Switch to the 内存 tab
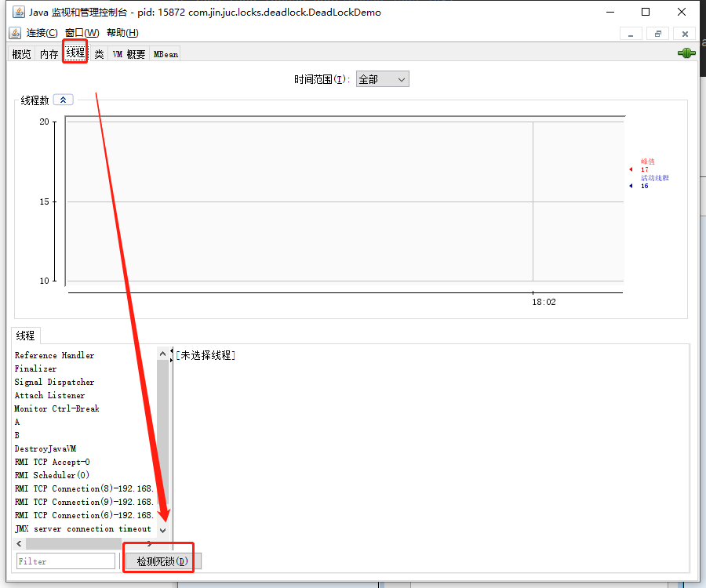Image resolution: width=706 pixels, height=588 pixels. (49, 54)
